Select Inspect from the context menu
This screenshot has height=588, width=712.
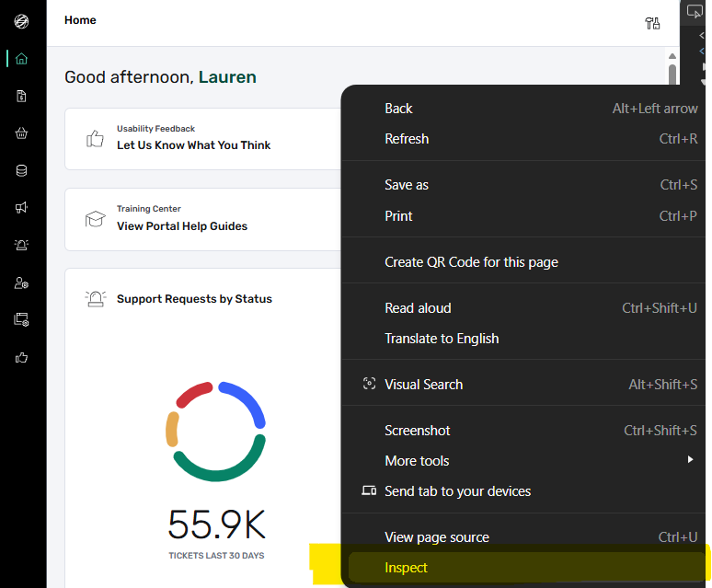click(x=526, y=568)
